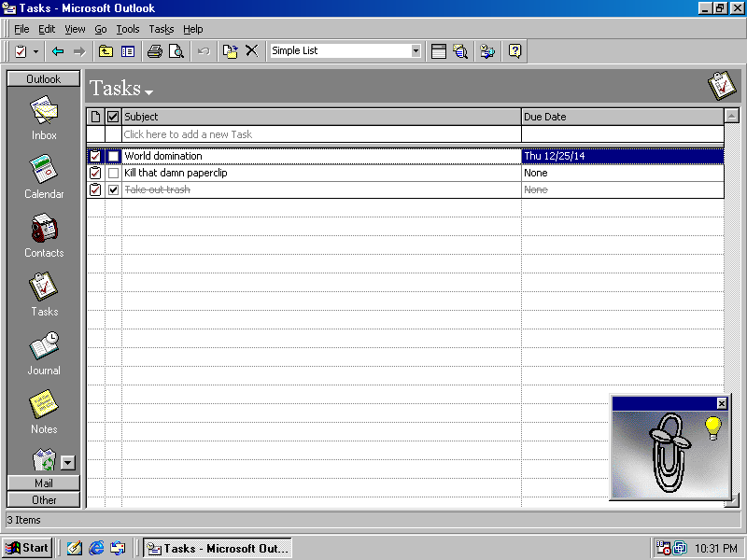747x560 pixels.
Task: Click the Outlook group button
Action: coord(43,79)
